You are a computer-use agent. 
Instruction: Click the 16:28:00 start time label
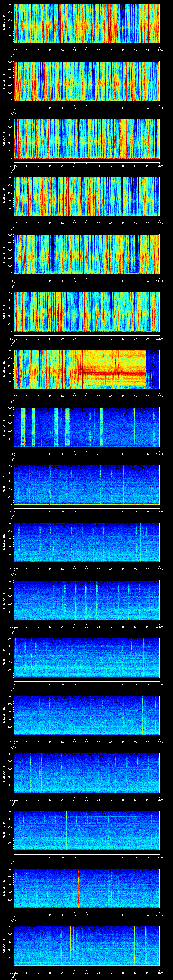[13, 742]
